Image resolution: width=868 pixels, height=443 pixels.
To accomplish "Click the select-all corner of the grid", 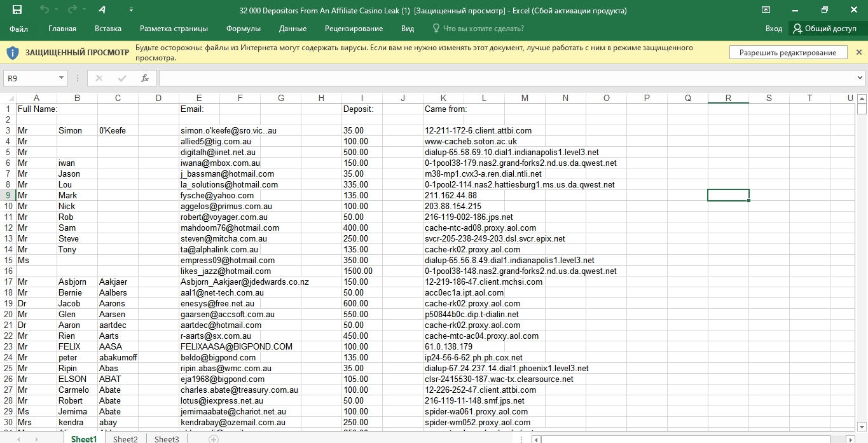I will point(8,98).
